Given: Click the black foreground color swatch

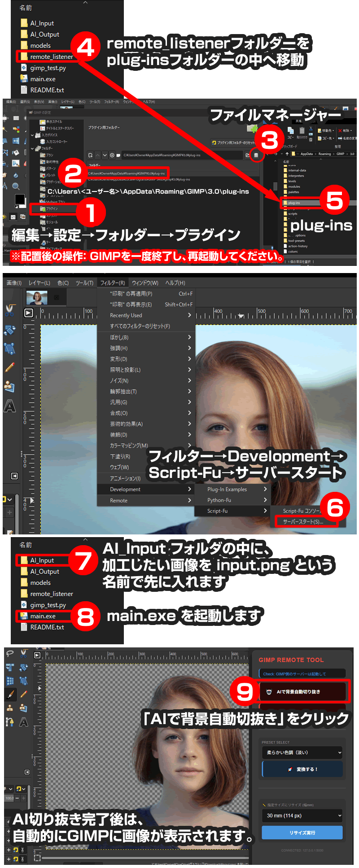Looking at the screenshot, I should 19,199.
